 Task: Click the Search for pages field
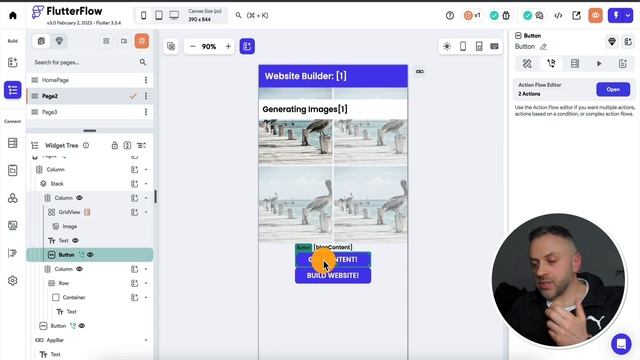(90, 62)
